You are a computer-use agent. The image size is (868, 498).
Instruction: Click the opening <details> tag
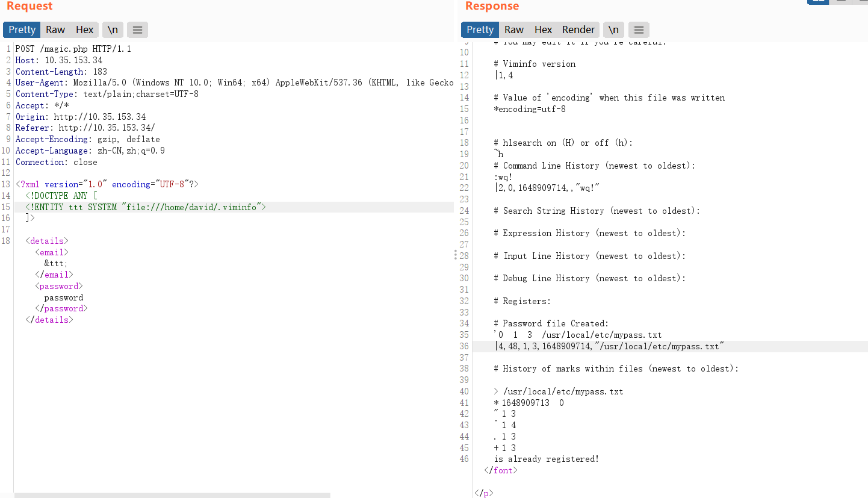coord(47,241)
